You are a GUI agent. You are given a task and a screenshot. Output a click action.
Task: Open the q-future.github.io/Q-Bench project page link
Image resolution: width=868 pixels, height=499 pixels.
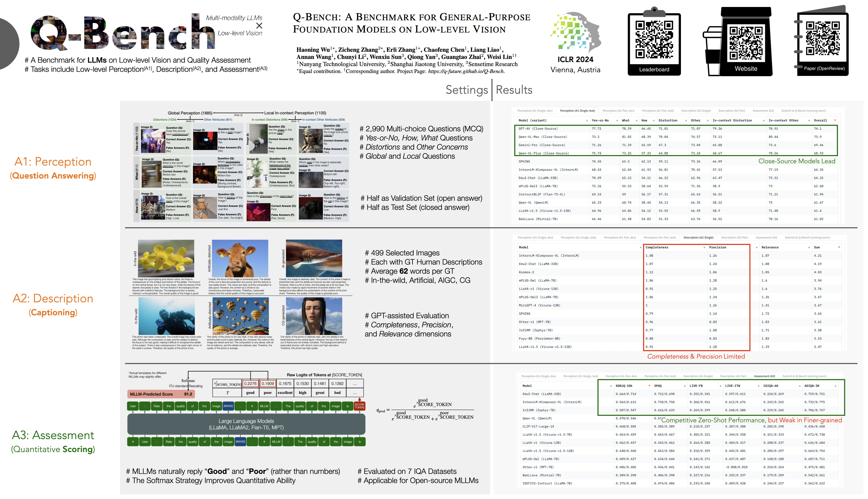[466, 71]
